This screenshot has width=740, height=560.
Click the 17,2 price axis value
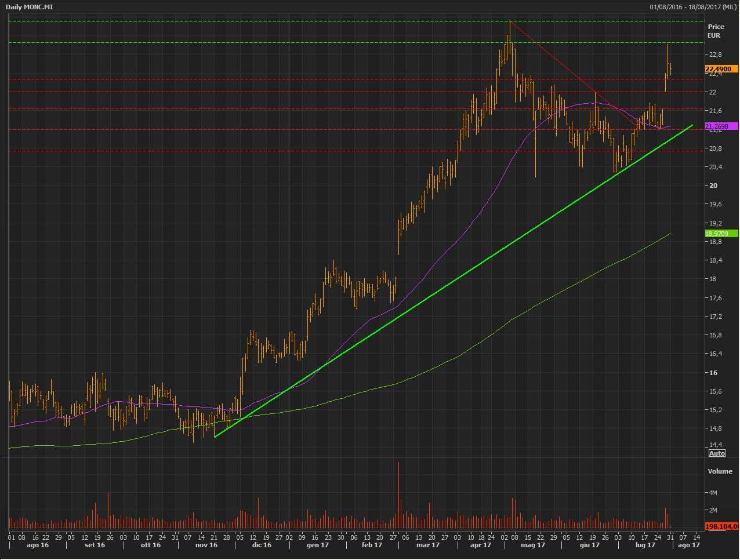coord(715,317)
